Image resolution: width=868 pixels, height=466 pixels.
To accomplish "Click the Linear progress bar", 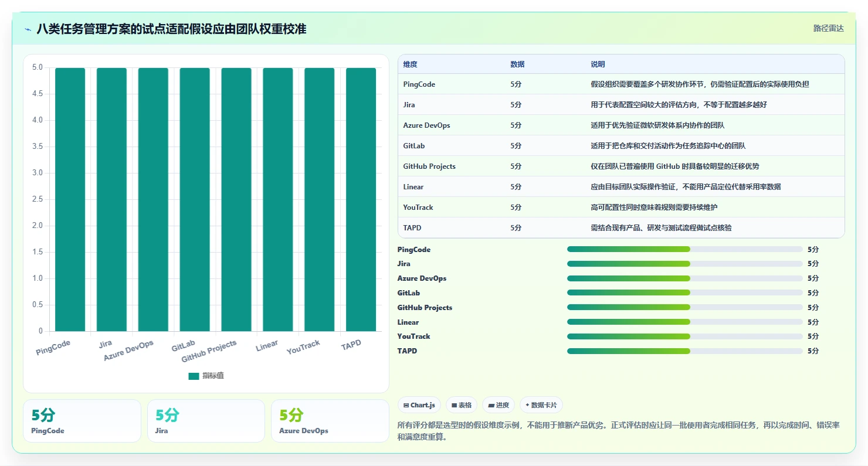I will [684, 322].
